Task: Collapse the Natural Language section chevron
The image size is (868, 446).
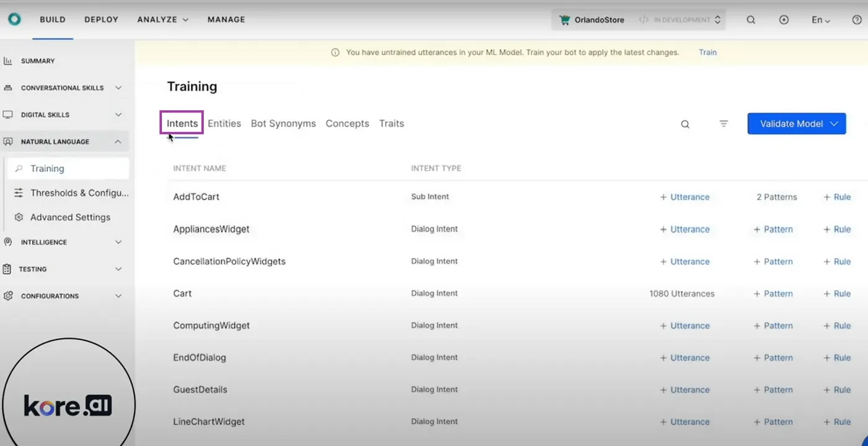Action: [x=118, y=141]
